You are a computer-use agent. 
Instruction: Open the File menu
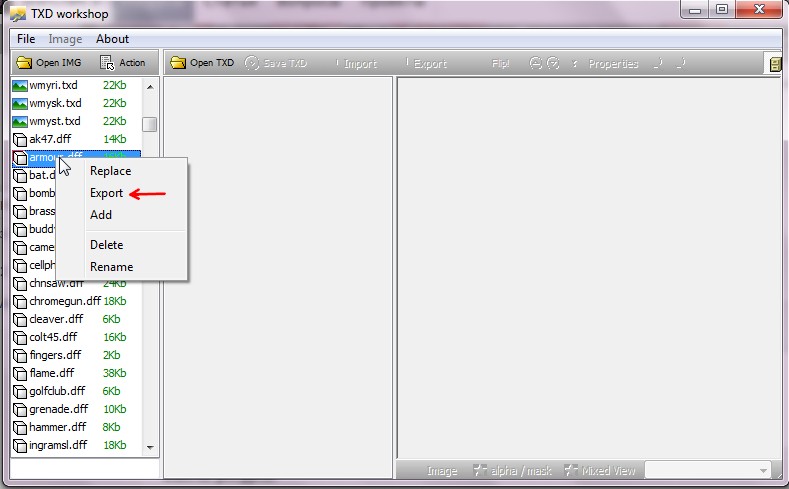[26, 39]
